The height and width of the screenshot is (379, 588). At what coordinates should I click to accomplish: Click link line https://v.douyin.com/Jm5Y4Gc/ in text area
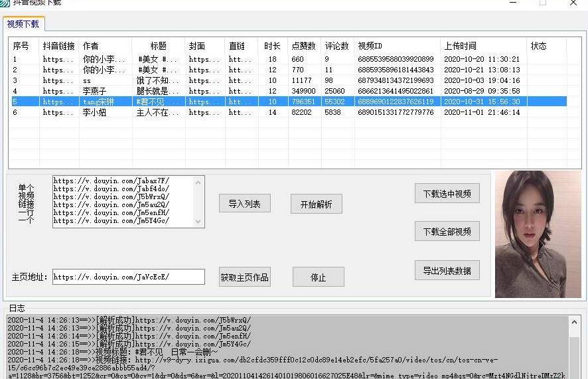click(111, 221)
